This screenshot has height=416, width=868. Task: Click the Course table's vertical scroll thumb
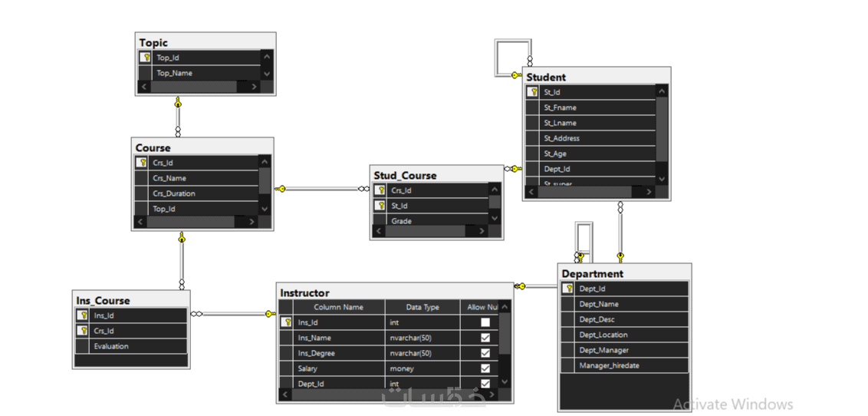click(x=264, y=180)
